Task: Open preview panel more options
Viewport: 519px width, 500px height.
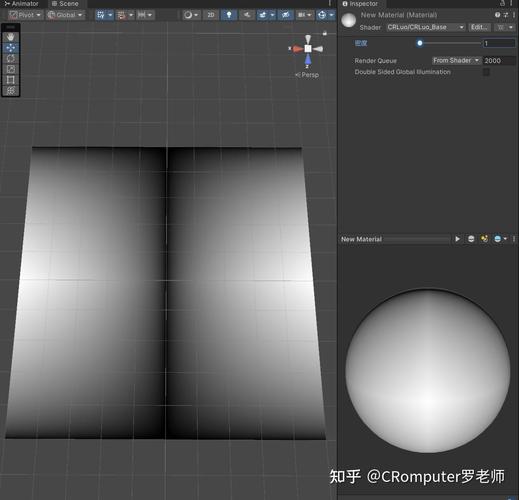Action: tap(514, 239)
